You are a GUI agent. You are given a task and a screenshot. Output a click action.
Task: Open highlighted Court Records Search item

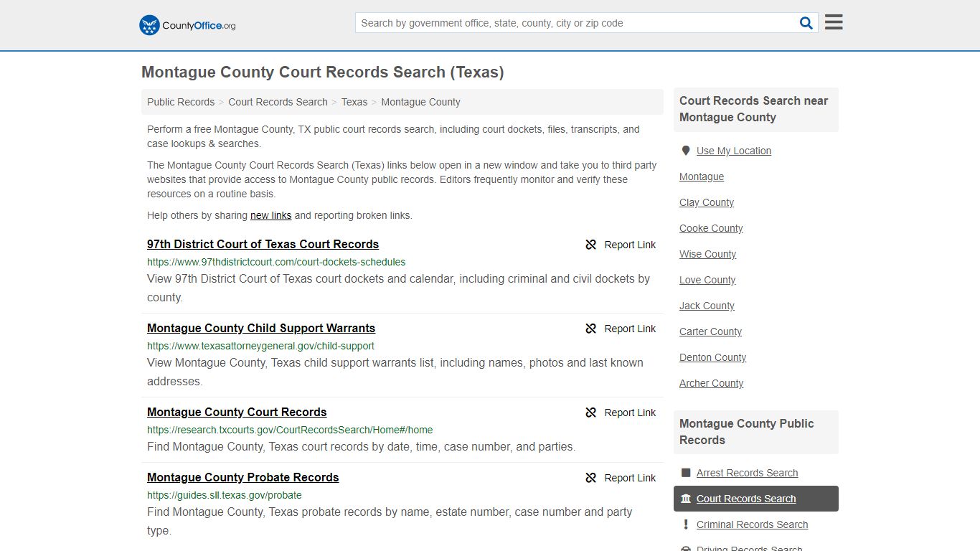pyautogui.click(x=756, y=499)
